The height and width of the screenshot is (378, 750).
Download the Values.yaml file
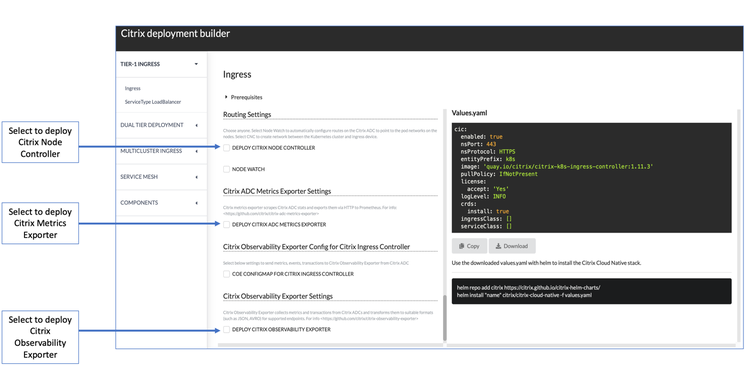coord(512,246)
